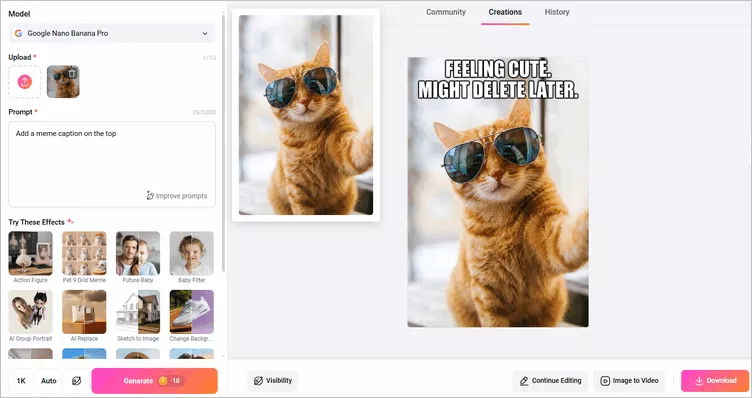This screenshot has width=752, height=398.
Task: Select the Pet 9 Grid Meme effect
Action: [84, 254]
